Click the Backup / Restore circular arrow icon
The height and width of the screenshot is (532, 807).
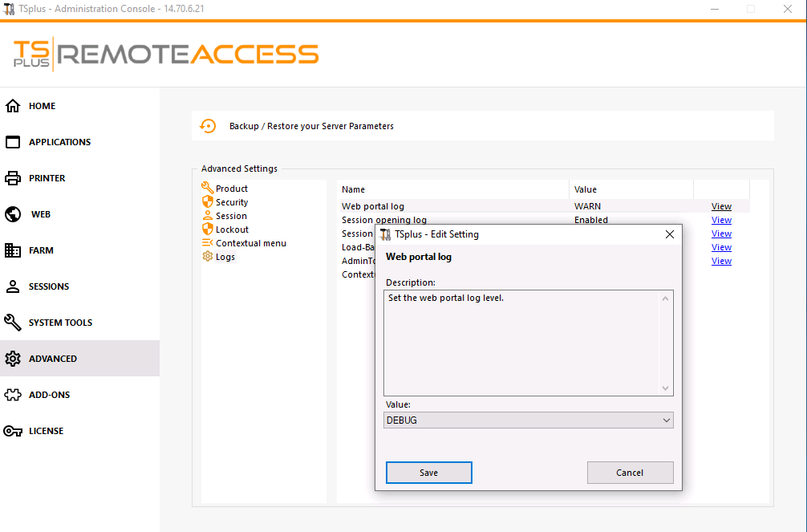tap(208, 126)
